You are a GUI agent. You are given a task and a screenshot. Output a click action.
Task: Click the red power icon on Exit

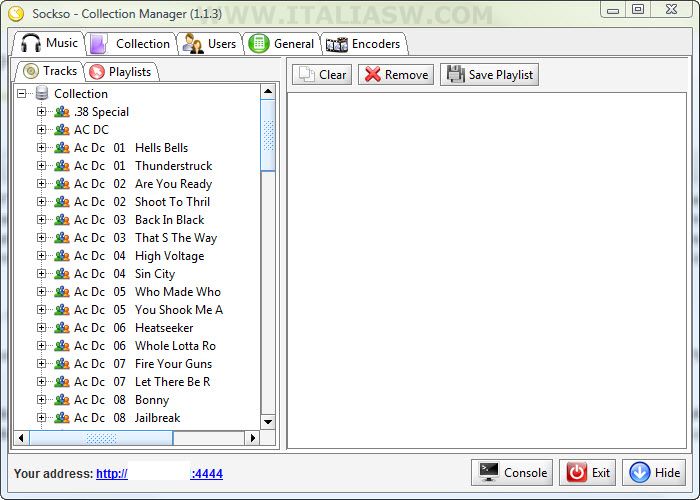[577, 472]
